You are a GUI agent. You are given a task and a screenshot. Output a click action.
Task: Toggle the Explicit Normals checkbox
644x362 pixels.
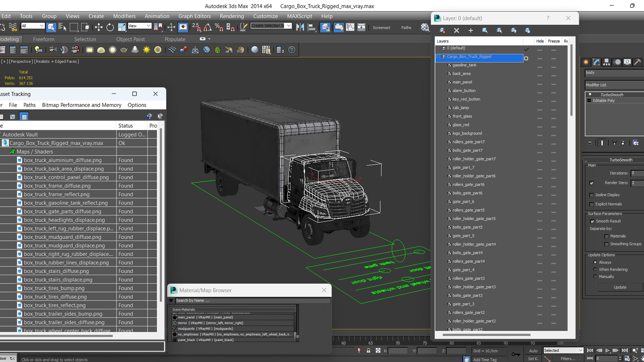click(x=592, y=204)
